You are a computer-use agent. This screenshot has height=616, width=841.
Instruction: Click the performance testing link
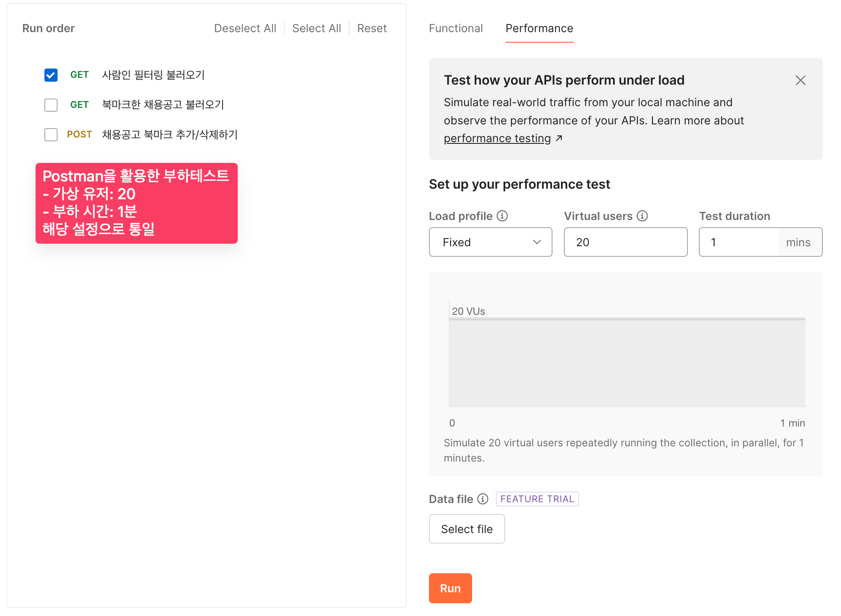[496, 138]
